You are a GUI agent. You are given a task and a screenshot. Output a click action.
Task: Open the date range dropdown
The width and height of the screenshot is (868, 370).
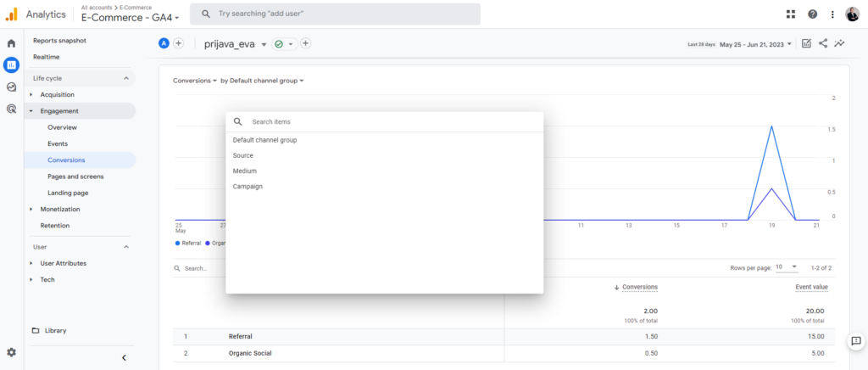(x=754, y=44)
